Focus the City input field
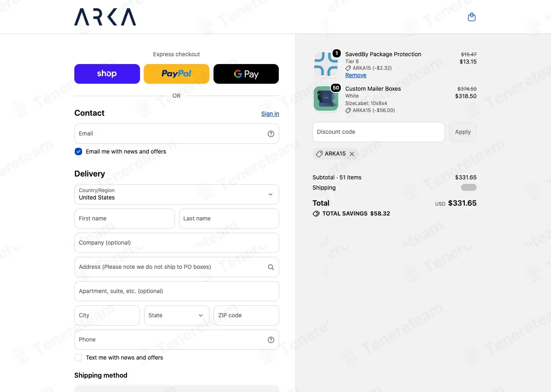 coord(107,315)
